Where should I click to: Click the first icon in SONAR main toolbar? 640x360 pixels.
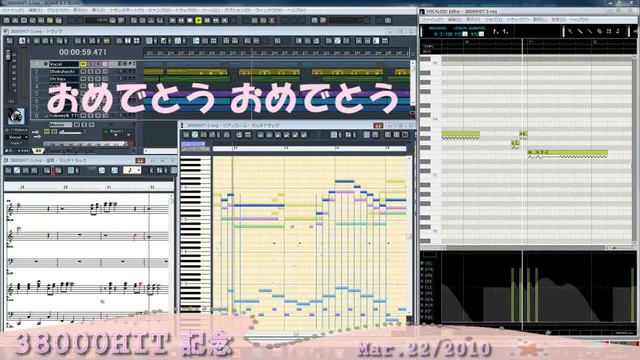(7, 20)
